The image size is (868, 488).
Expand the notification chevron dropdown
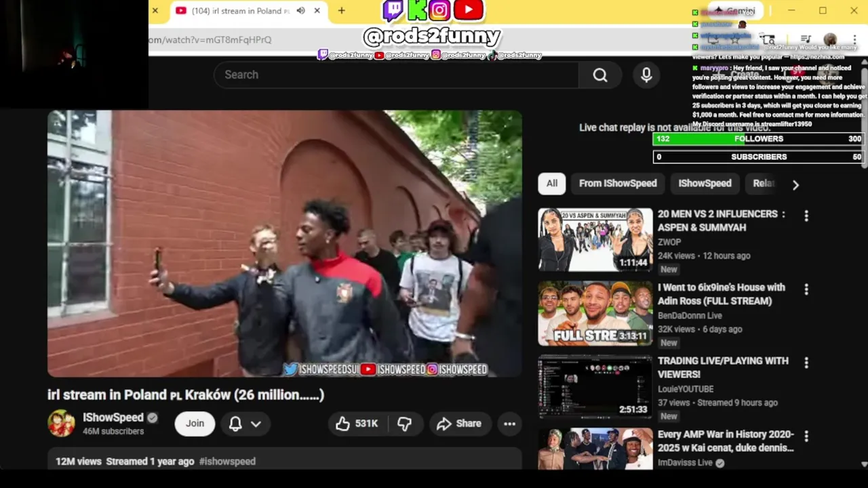pos(256,424)
